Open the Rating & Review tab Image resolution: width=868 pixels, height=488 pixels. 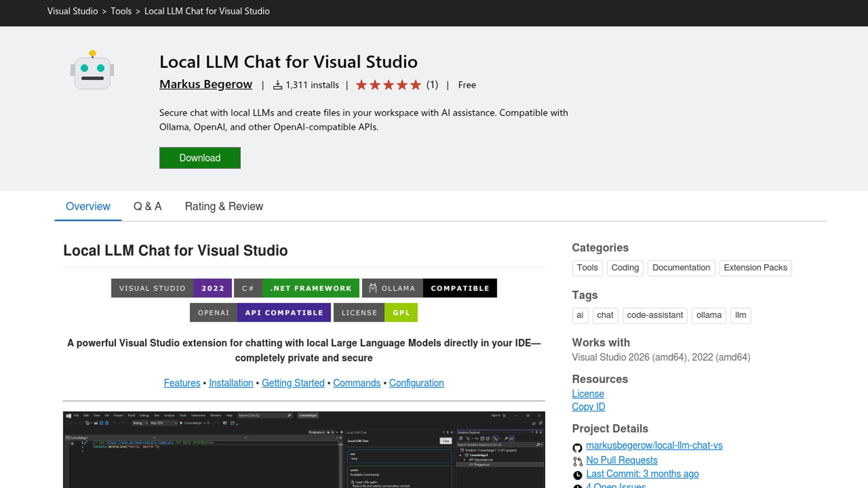224,206
